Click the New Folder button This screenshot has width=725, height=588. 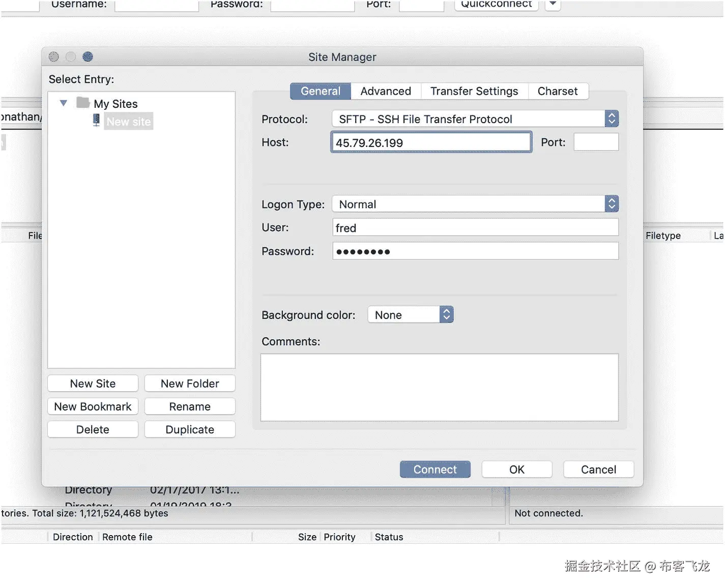coord(190,384)
